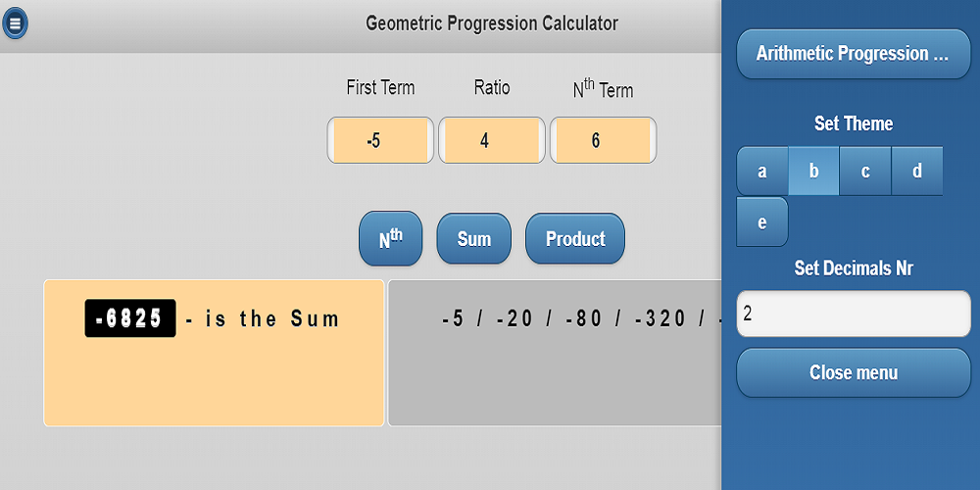980x490 pixels.
Task: Click the Nth Term input box
Action: click(603, 140)
